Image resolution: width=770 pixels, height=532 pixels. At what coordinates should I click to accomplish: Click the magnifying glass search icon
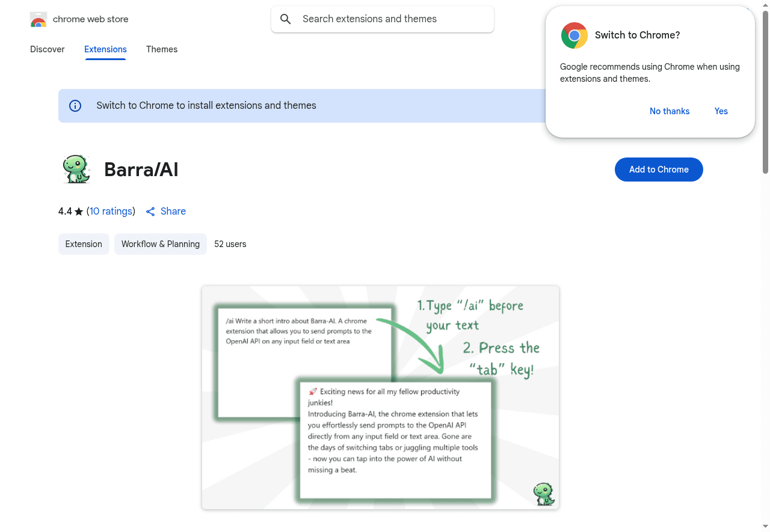tap(286, 19)
